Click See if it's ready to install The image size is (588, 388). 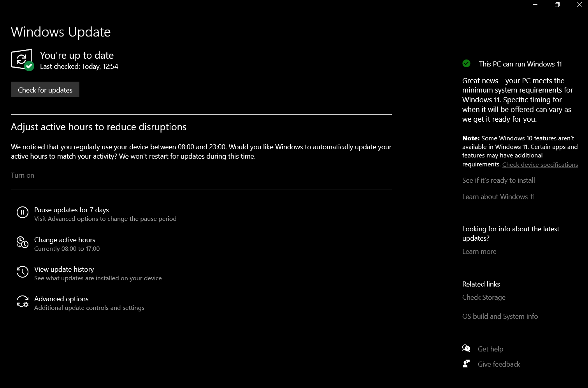[x=498, y=180]
